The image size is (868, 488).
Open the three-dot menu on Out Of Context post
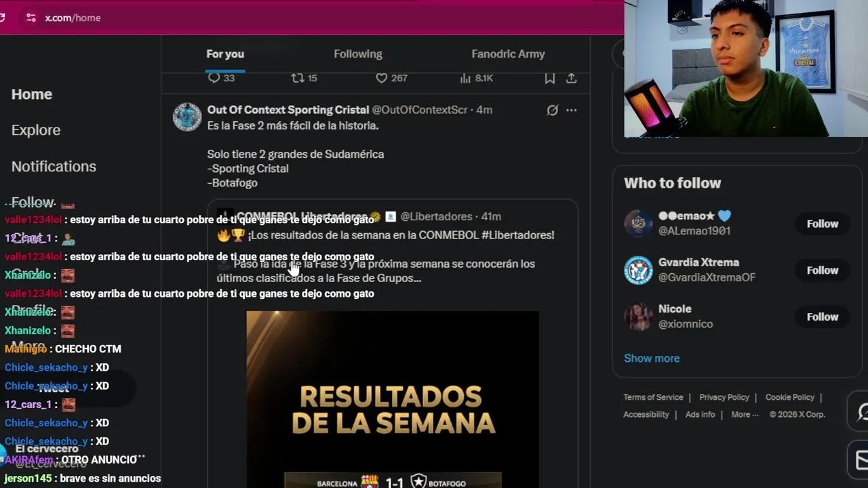[572, 110]
